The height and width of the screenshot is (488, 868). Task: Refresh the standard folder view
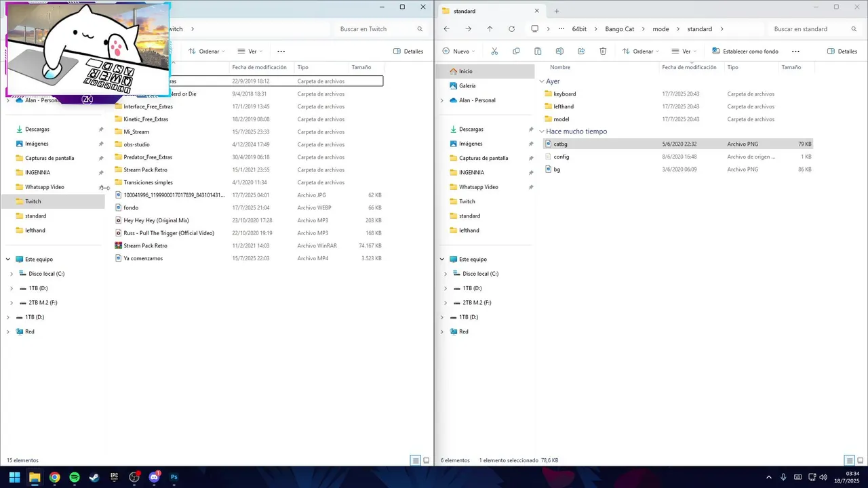pos(511,29)
